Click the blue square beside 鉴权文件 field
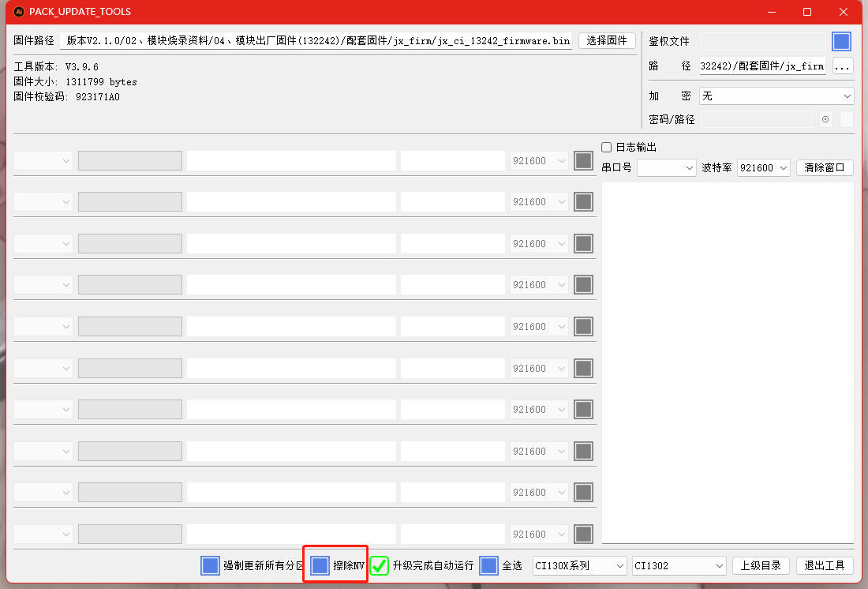The image size is (868, 589). click(x=841, y=42)
